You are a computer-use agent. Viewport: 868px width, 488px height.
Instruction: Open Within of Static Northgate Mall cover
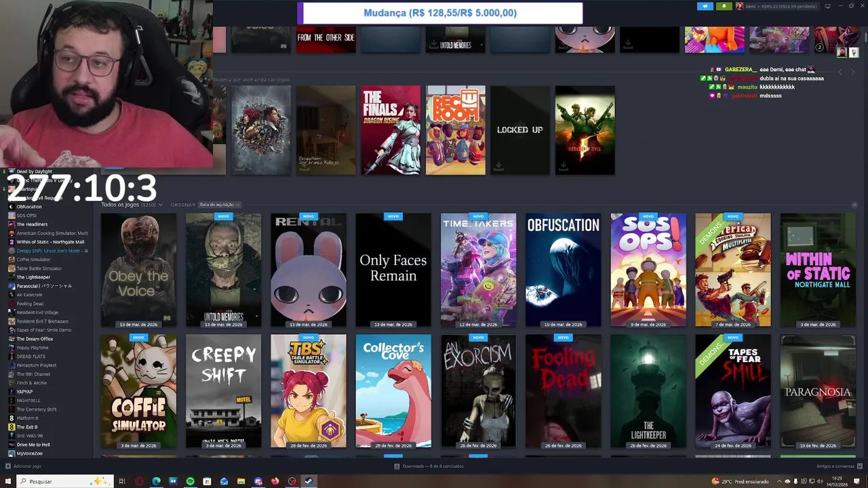818,270
